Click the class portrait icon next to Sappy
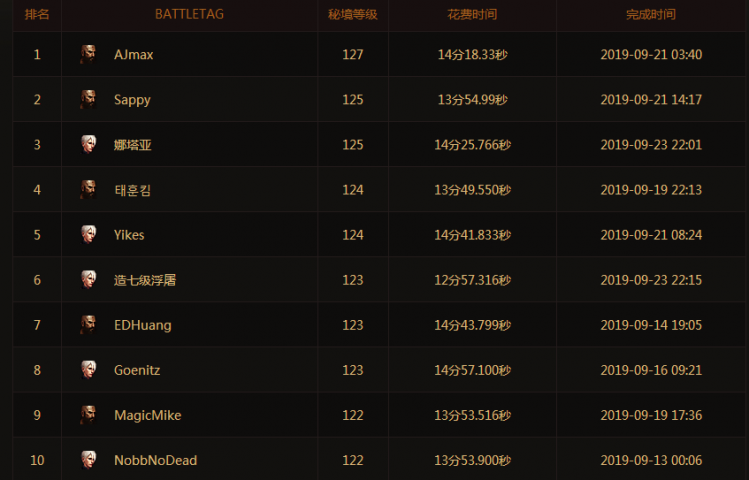749x480 pixels. 88,99
